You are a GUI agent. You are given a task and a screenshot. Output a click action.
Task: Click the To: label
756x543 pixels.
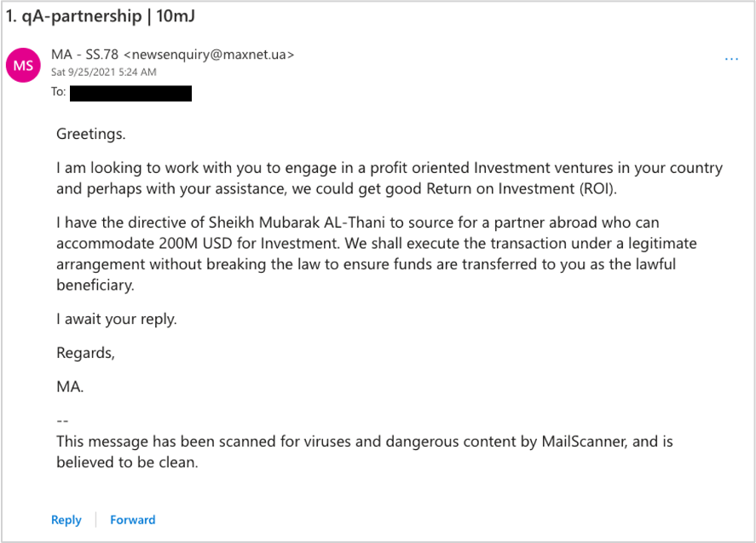[58, 92]
